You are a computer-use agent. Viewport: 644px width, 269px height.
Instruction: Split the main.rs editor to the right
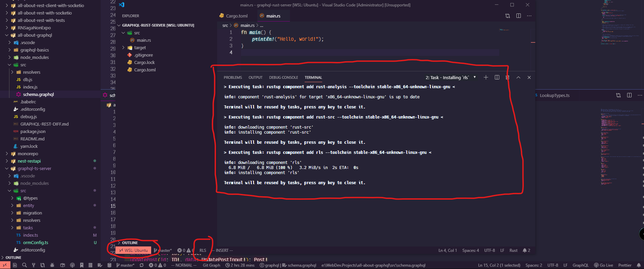click(518, 16)
